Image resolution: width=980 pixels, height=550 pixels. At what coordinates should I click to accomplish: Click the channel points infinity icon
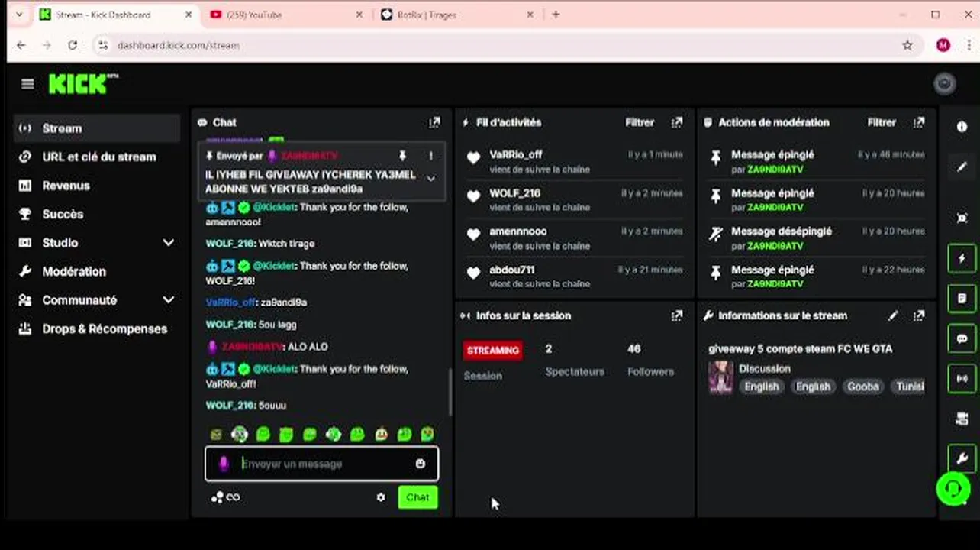tap(233, 497)
